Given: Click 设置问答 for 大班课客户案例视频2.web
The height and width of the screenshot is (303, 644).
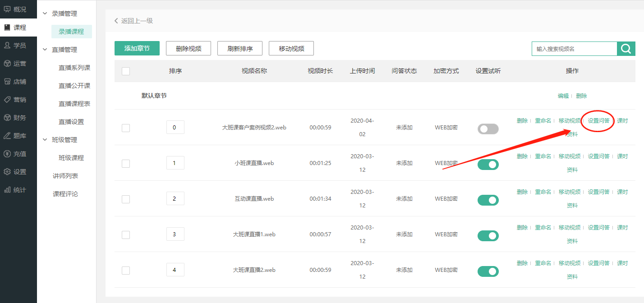Looking at the screenshot, I should pyautogui.click(x=598, y=120).
